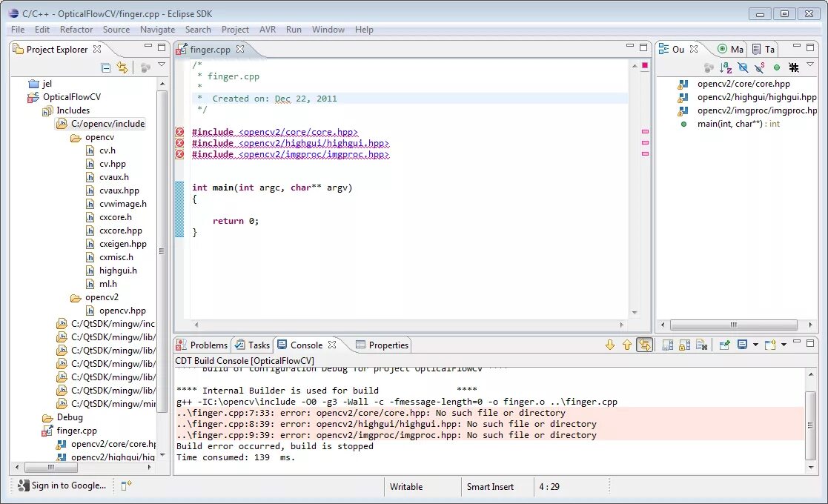Select the jel project
Viewport: 828px width, 504px height.
(x=41, y=84)
